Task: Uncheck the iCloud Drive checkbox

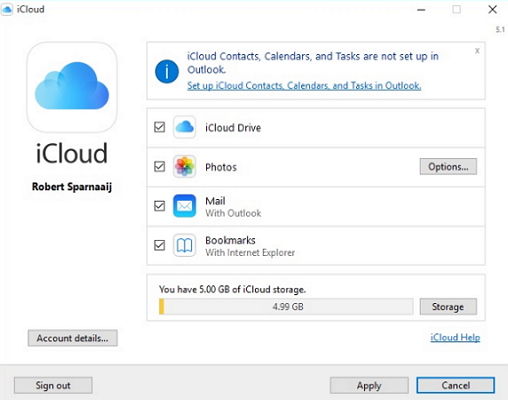Action: coord(160,127)
